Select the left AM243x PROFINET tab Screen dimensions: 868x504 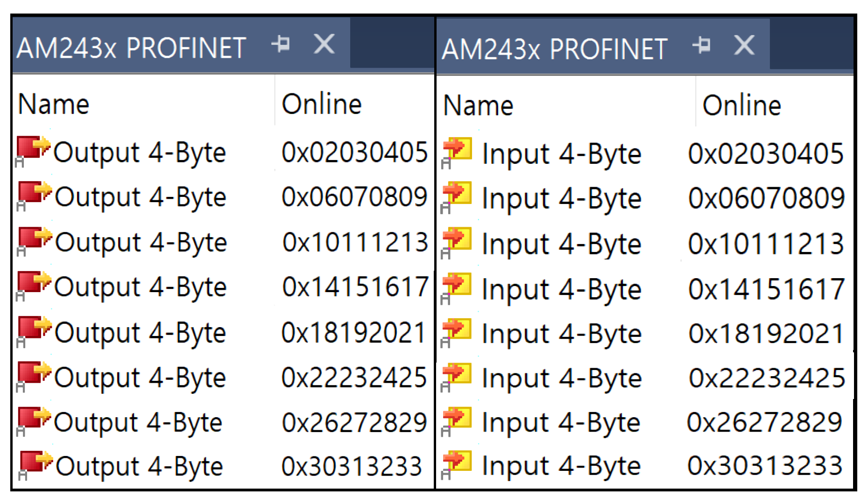[x=131, y=48]
